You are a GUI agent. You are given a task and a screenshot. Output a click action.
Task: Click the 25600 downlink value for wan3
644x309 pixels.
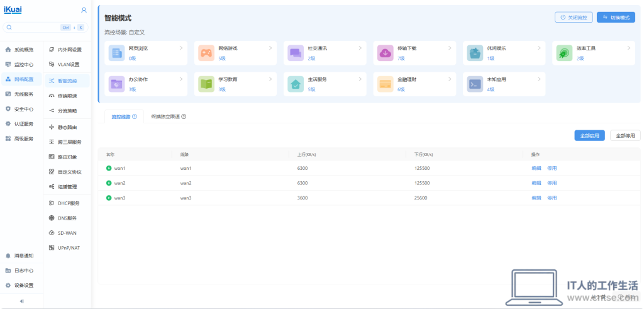tap(421, 198)
